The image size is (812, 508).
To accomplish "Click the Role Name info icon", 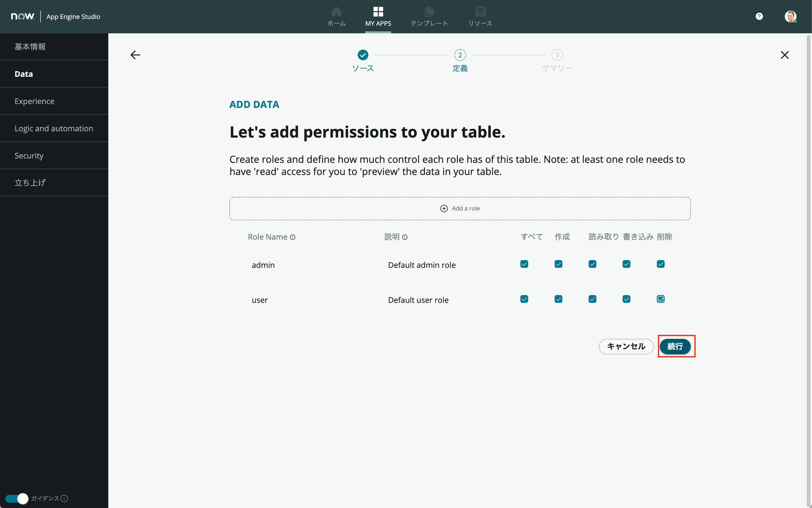I will pos(293,237).
